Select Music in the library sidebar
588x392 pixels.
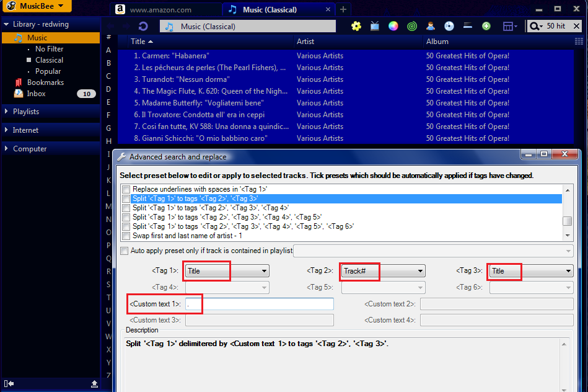coord(51,38)
